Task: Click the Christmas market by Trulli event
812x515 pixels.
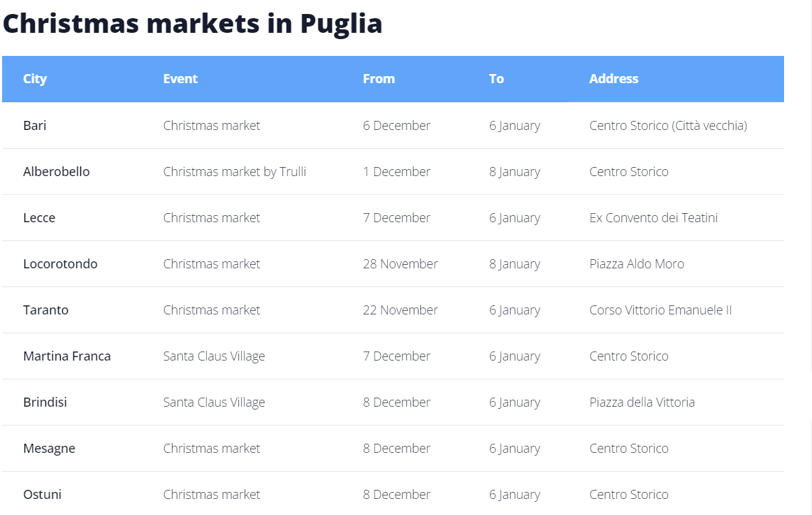Action: point(235,172)
